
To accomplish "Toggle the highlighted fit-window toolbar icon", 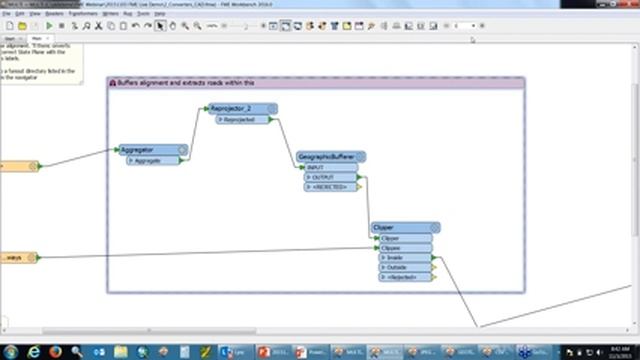I will [285, 26].
